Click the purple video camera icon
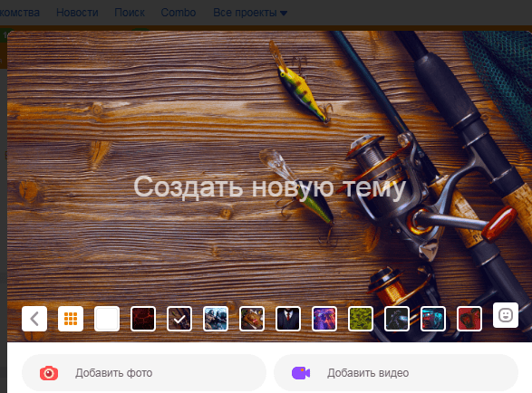Screen dimensions: 532x393 point(301,373)
